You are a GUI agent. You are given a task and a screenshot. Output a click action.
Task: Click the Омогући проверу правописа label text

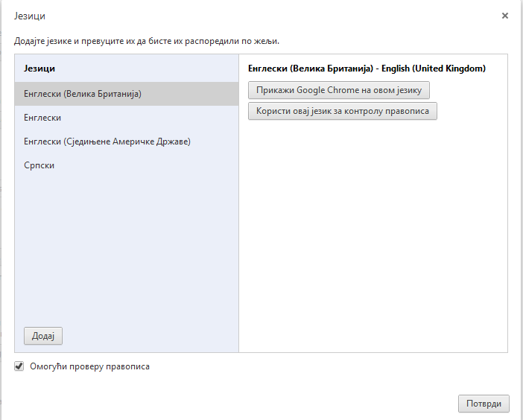(x=89, y=366)
